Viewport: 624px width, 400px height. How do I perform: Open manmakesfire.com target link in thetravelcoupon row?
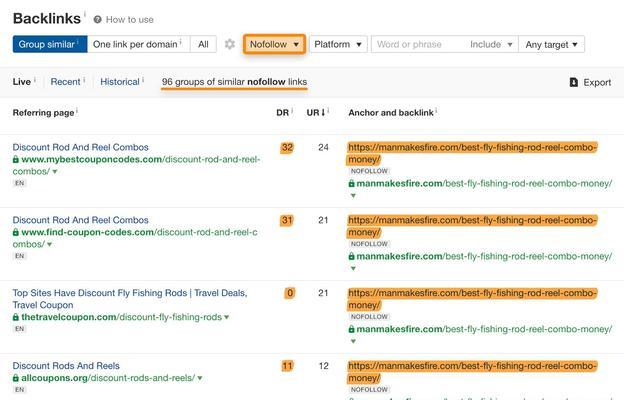(484, 329)
